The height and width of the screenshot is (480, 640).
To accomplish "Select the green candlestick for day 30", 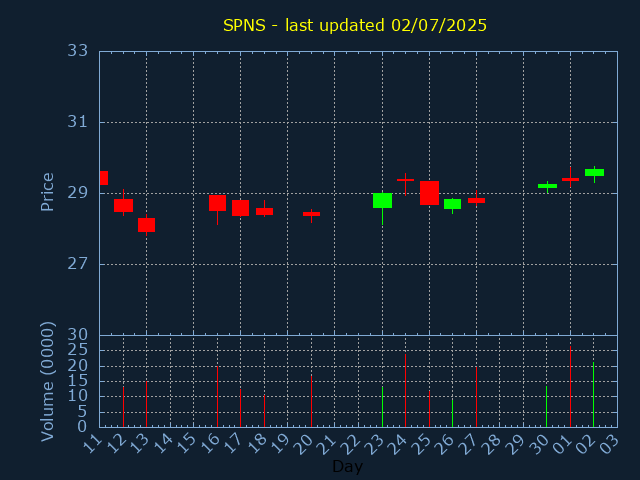I will 547,186.
